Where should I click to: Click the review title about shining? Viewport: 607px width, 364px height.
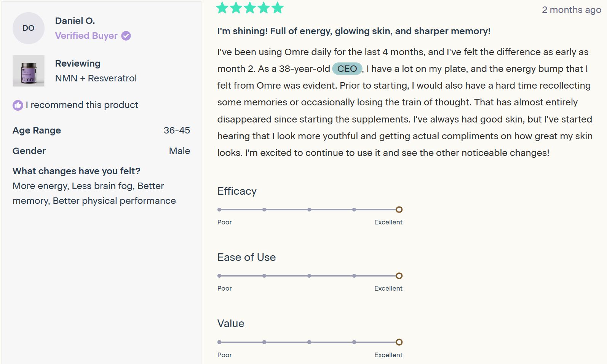pos(354,31)
